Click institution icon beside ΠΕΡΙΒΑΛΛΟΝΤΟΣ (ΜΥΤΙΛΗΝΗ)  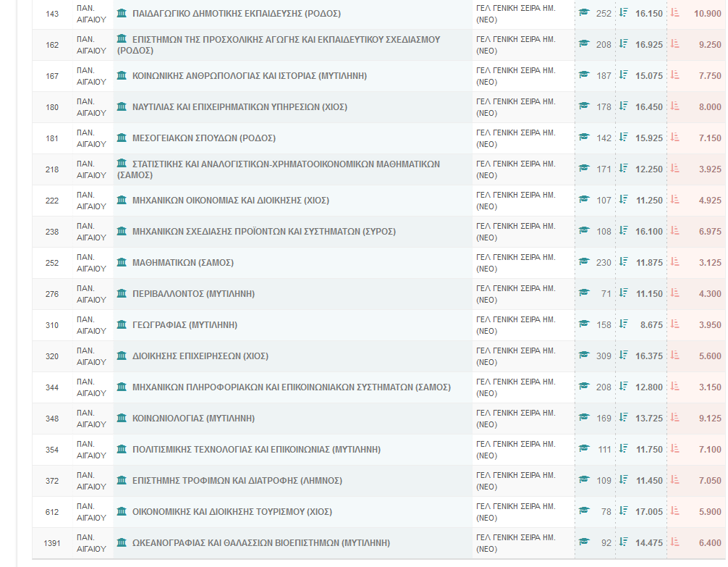tap(122, 293)
